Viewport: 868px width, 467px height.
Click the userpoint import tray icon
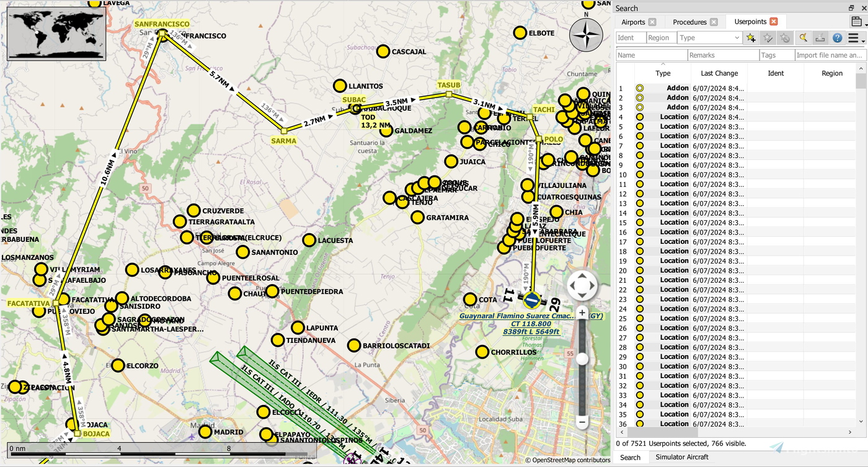[x=820, y=37]
